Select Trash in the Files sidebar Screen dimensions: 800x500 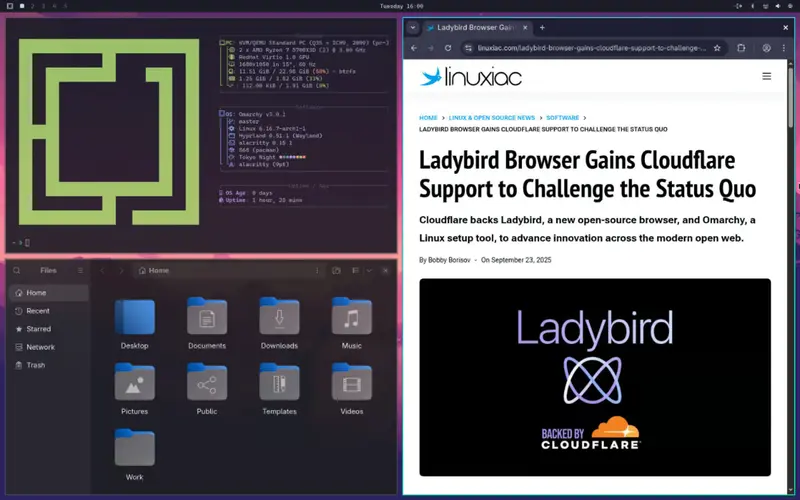pos(36,365)
